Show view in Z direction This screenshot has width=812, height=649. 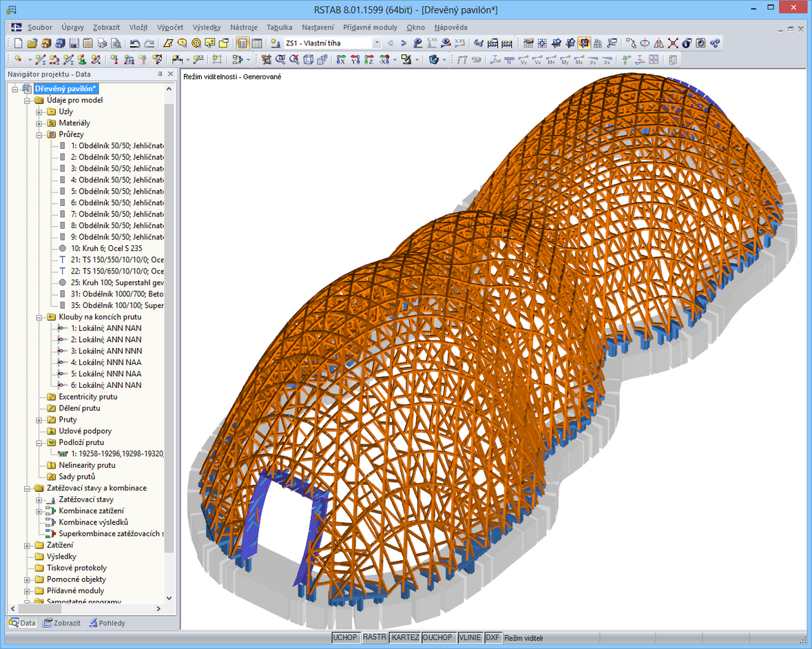(368, 59)
